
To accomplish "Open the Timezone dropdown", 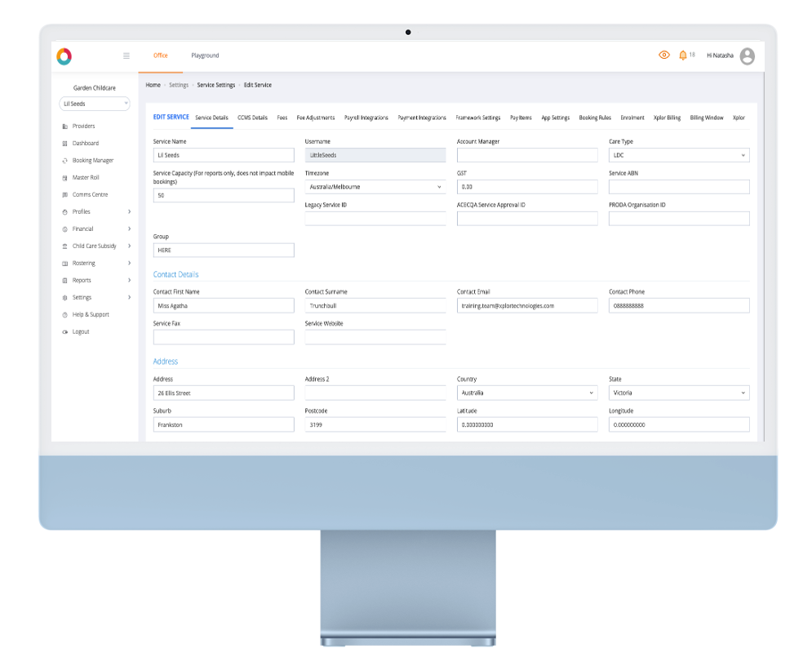I will [x=375, y=186].
